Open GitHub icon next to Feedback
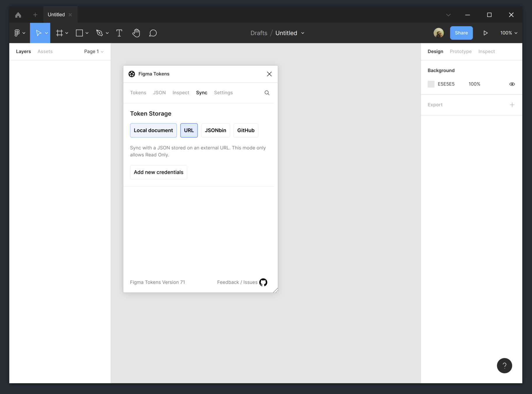This screenshot has height=394, width=532. pyautogui.click(x=263, y=282)
